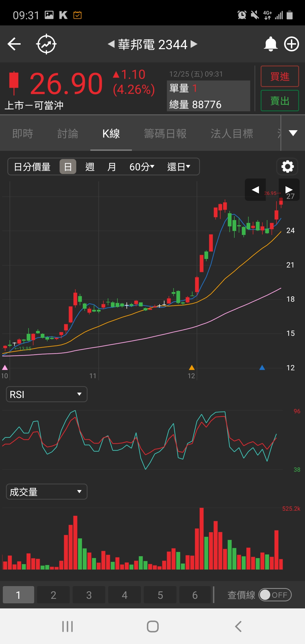Expand the 60分 minute interval dropdown
The height and width of the screenshot is (644, 305).
tap(142, 167)
